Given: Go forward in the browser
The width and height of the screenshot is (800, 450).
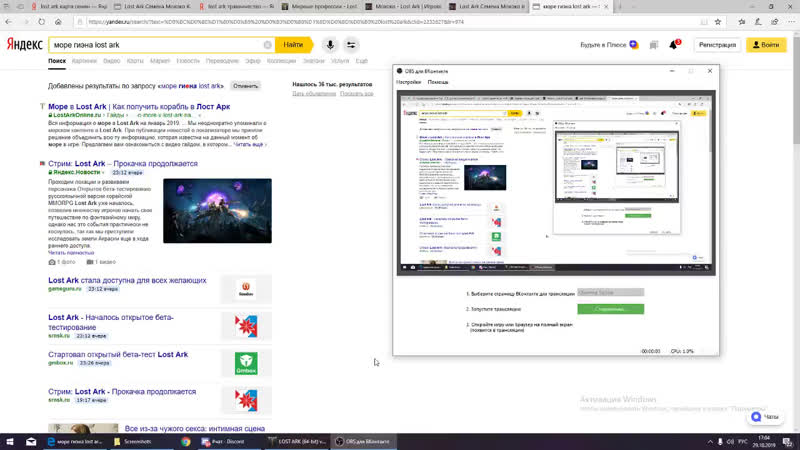Looking at the screenshot, I should 26,22.
